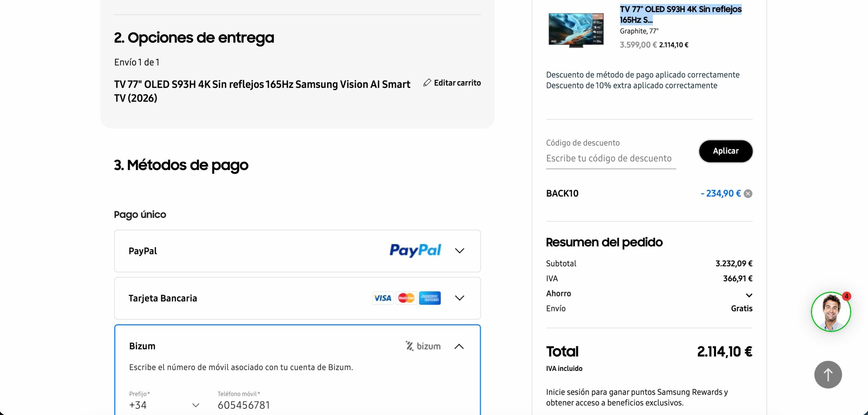Click the '2. Opciones de entrega' heading
Viewport: 868px width, 415px height.
(194, 38)
